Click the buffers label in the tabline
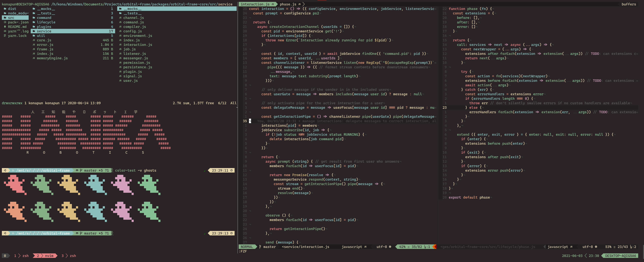Viewport: 644px width, 262px height. point(628,4)
